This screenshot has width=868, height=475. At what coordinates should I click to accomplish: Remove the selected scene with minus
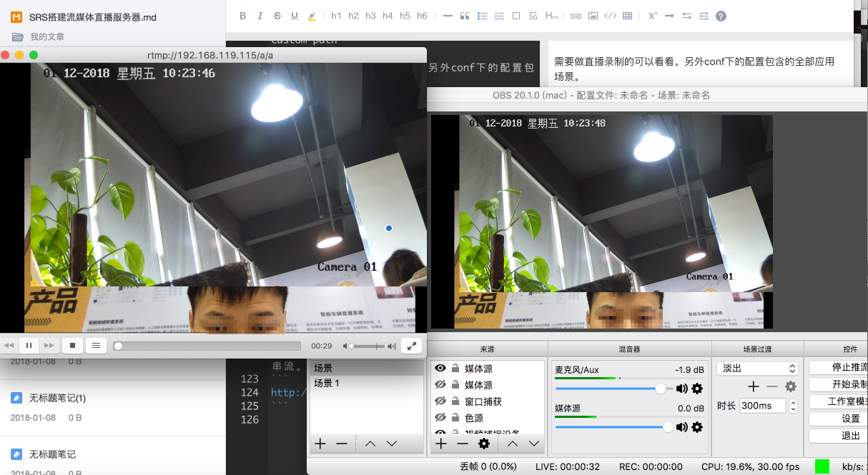click(x=342, y=444)
